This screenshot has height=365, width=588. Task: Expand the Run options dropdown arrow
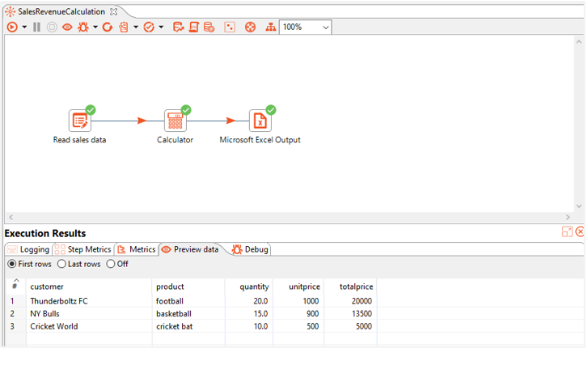click(24, 27)
